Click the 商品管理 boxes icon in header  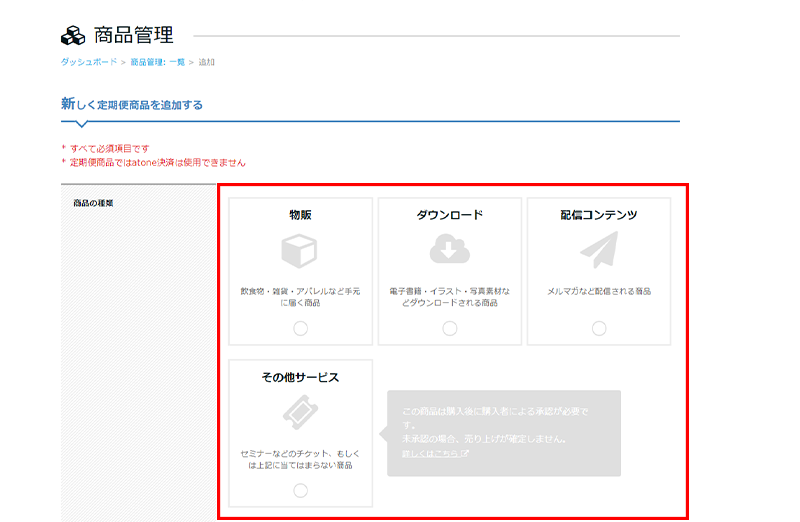(x=73, y=37)
